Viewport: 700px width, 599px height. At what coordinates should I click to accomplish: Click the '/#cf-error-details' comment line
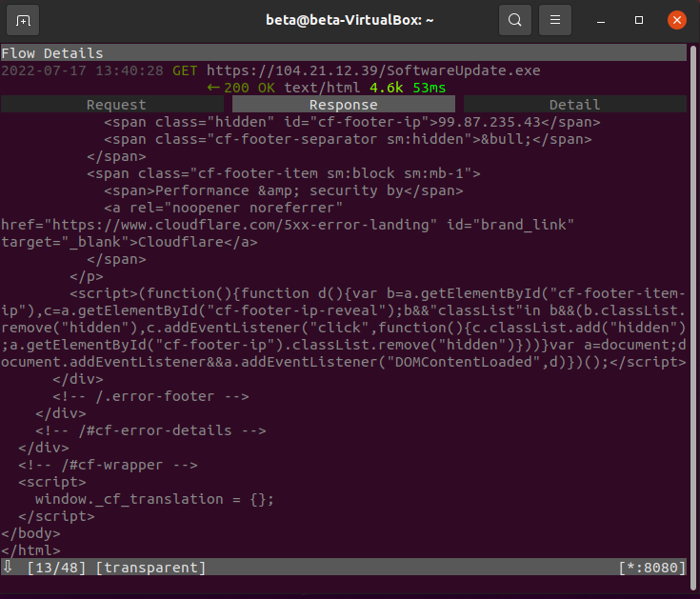(150, 430)
